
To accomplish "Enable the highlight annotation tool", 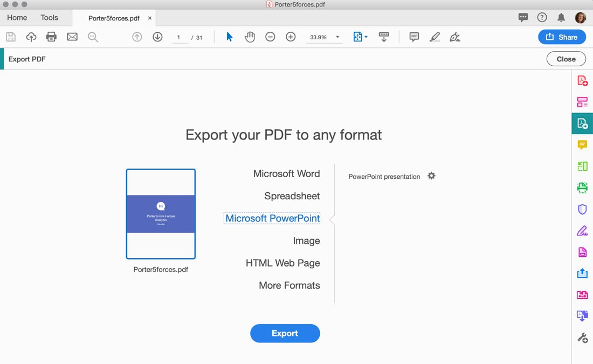I will point(435,37).
